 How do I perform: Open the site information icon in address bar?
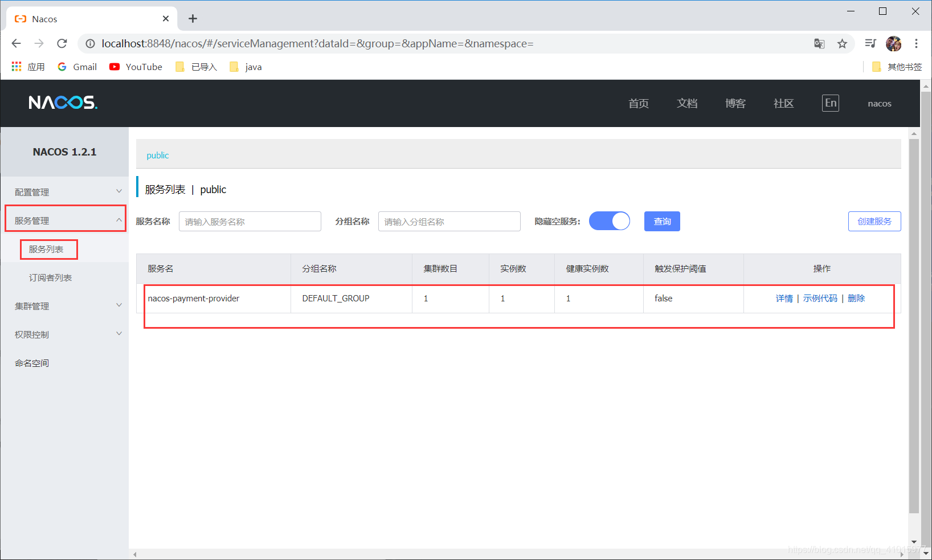(90, 43)
